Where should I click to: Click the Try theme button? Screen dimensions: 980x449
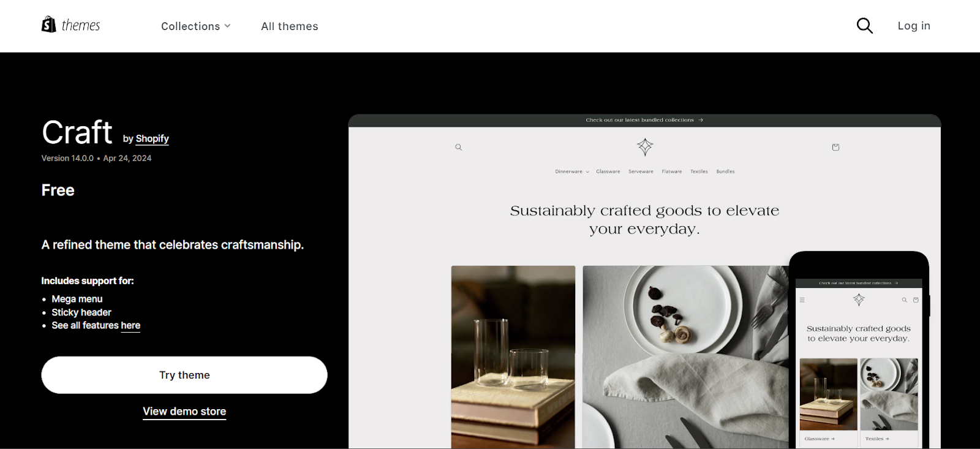pyautogui.click(x=184, y=375)
